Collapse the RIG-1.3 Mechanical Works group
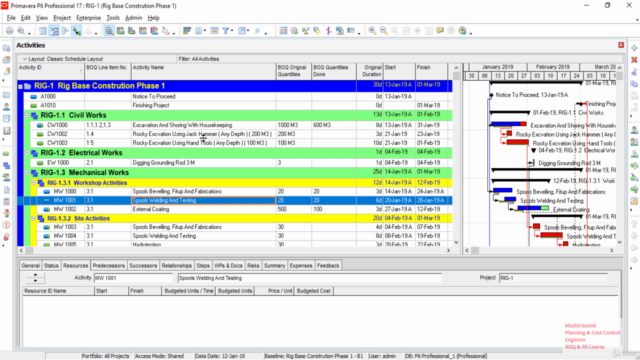 pos(27,173)
